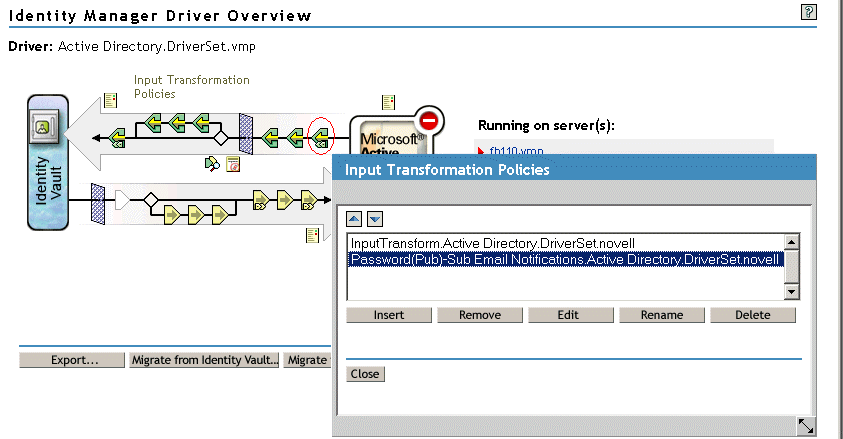
Task: Move the selected policy up
Action: pyautogui.click(x=354, y=219)
